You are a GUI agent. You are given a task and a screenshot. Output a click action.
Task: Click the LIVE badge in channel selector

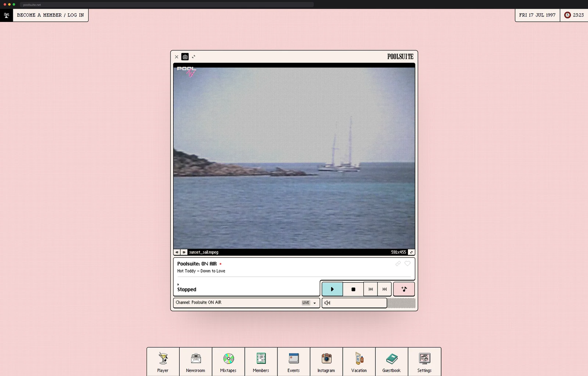pyautogui.click(x=306, y=303)
